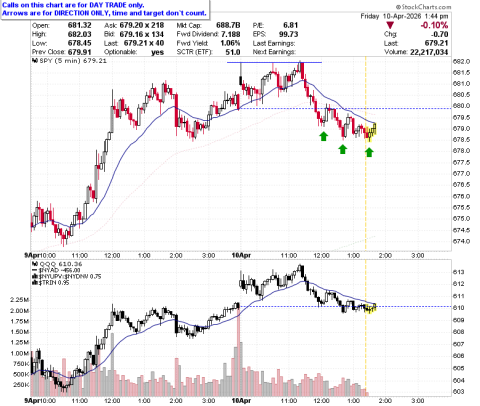Click the 607 label on QQQ axis
This screenshot has width=480, height=406.
459,344
